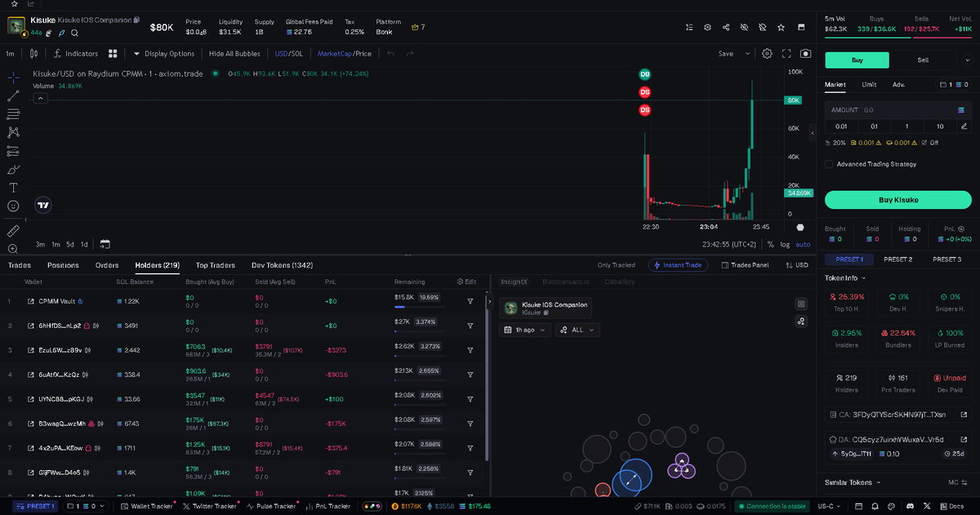The image size is (980, 515).
Task: Open the wallet selector dropdown in status bar
Action: click(x=86, y=506)
